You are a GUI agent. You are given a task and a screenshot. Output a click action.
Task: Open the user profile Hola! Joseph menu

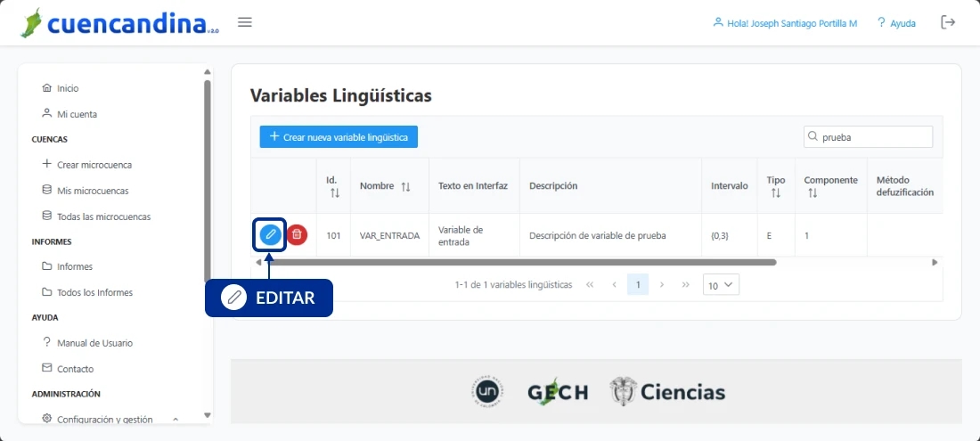pos(785,23)
